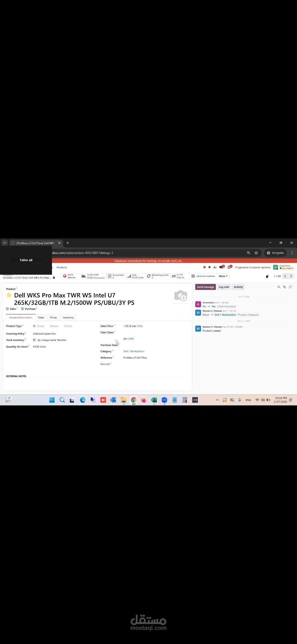The image size is (297, 644).
Task: Go to the previous product record arrow
Action: coord(285,276)
